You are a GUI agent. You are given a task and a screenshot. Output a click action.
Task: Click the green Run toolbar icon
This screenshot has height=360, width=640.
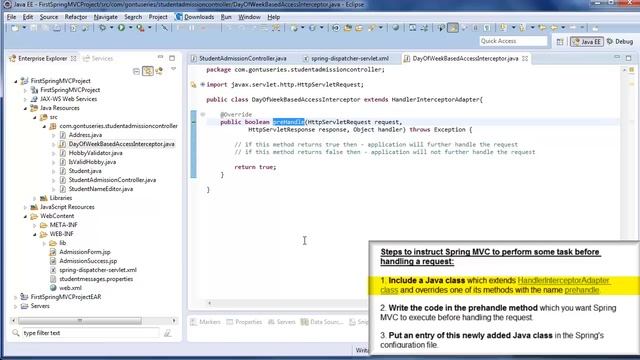tap(121, 28)
